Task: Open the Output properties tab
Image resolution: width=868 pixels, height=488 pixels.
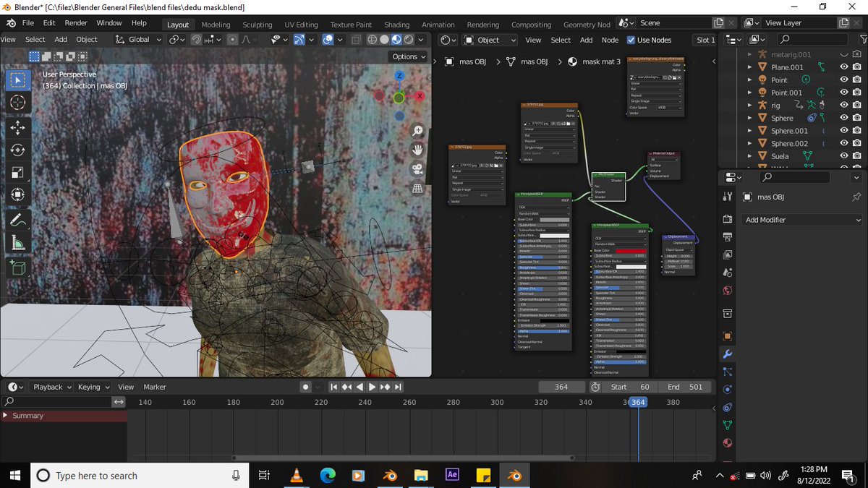Action: pyautogui.click(x=728, y=237)
